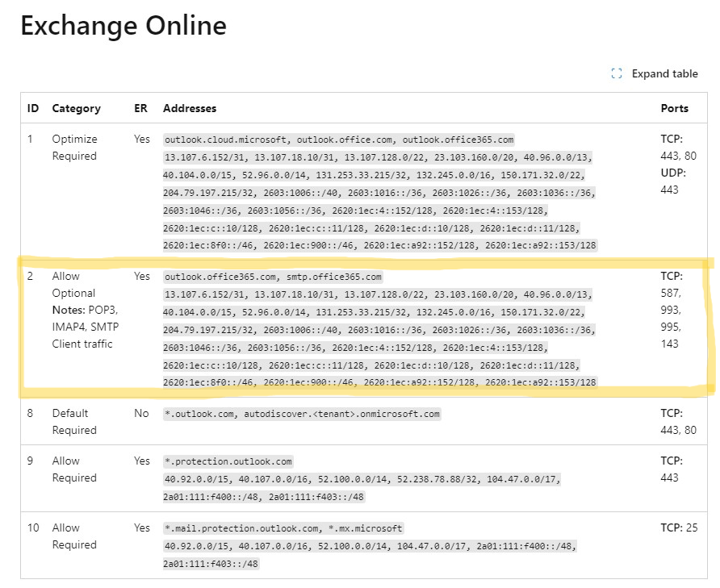Click port 143 in row 2
This screenshot has width=720, height=588.
pos(669,344)
